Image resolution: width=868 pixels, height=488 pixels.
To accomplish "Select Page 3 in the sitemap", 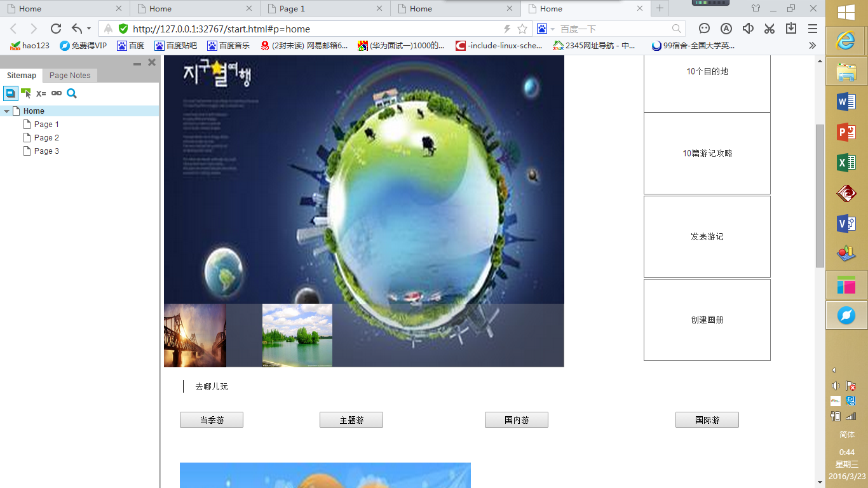I will [46, 151].
